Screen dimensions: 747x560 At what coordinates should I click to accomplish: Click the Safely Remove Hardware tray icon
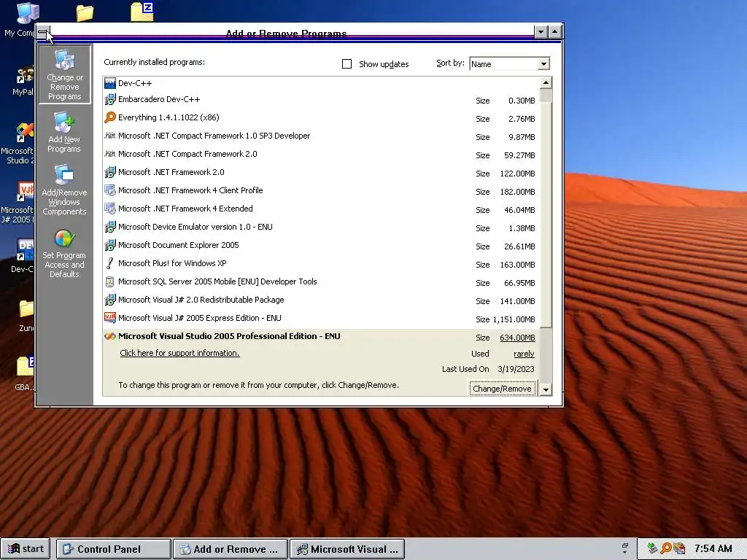tap(652, 548)
